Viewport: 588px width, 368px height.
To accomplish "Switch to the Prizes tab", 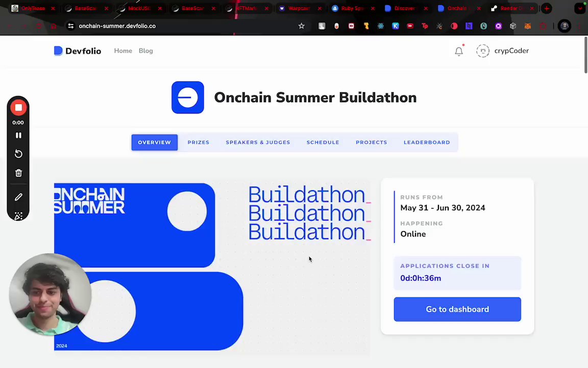I will 199,142.
